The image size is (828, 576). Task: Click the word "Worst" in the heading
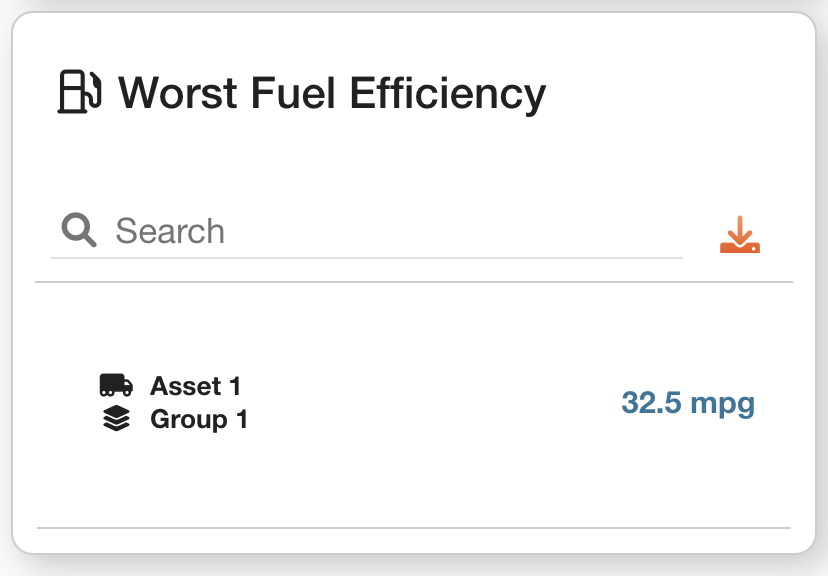[176, 93]
